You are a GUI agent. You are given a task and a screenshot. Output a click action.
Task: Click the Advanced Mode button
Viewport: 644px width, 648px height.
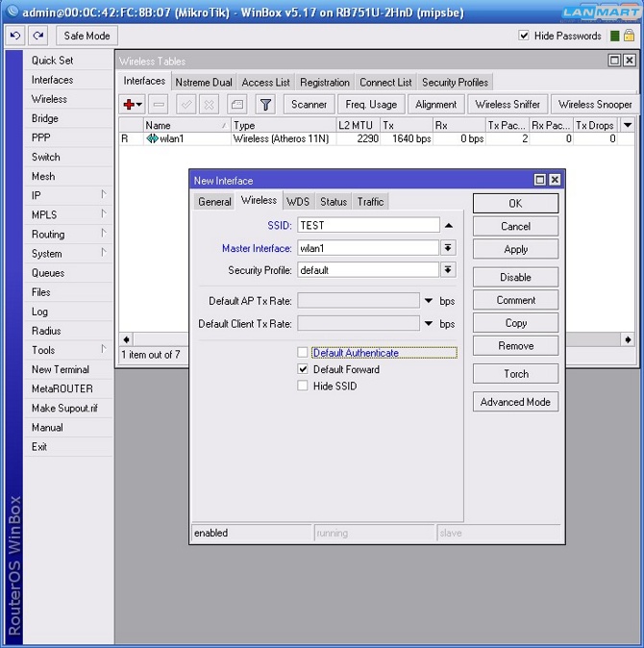515,402
